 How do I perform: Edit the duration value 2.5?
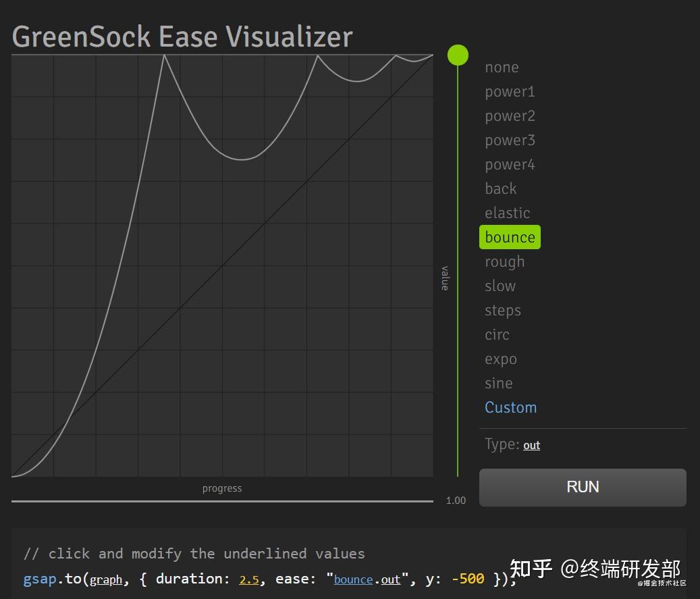(x=249, y=579)
